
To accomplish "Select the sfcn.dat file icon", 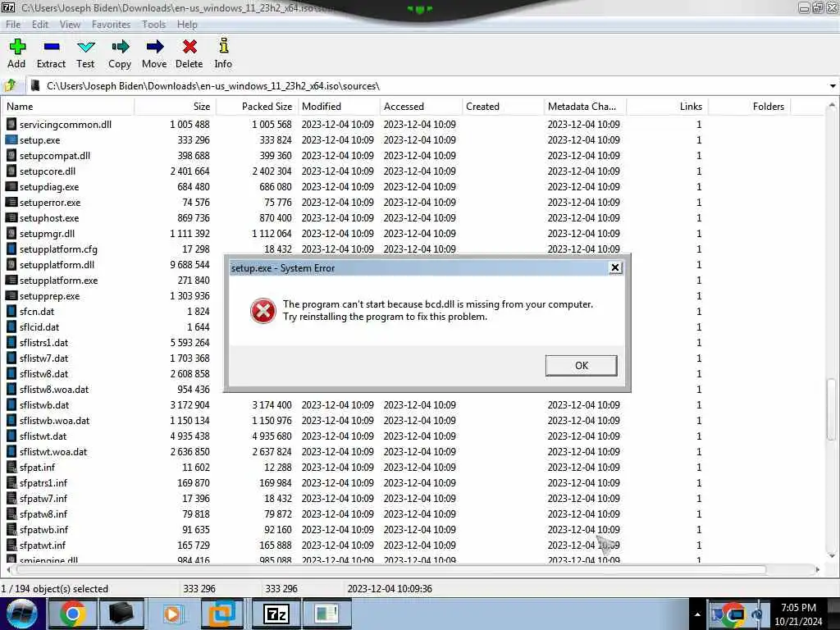I will (x=11, y=311).
